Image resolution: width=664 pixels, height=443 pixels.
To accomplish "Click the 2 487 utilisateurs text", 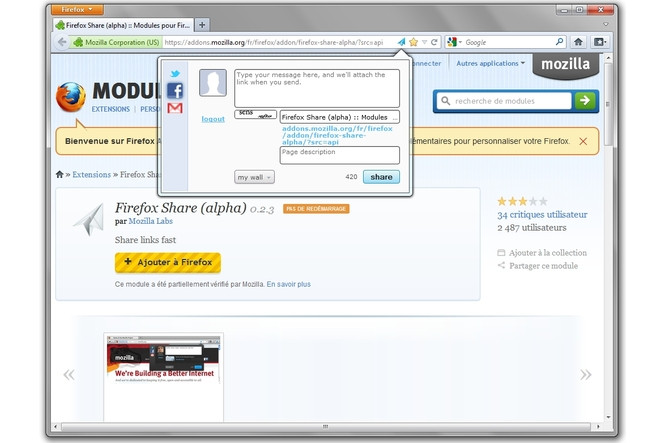I will 531,228.
